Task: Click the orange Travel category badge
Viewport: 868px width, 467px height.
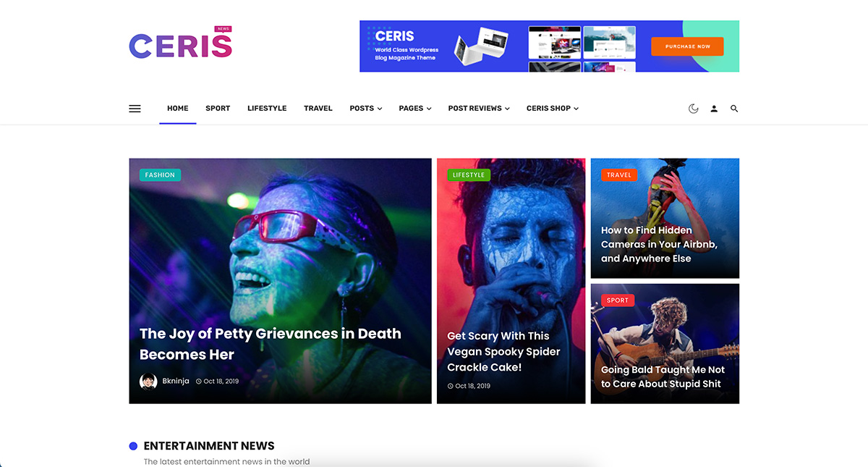Action: (619, 175)
